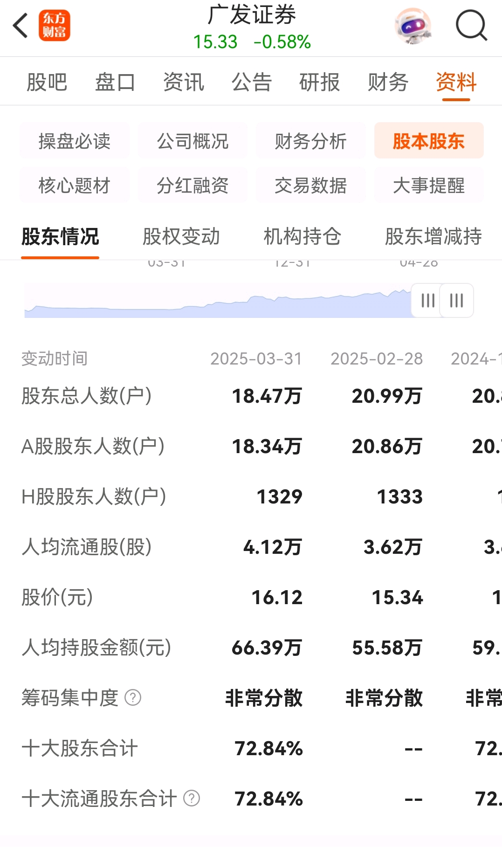Click the shareholder trend area chart
Image resolution: width=502 pixels, height=868 pixels.
coord(218,303)
